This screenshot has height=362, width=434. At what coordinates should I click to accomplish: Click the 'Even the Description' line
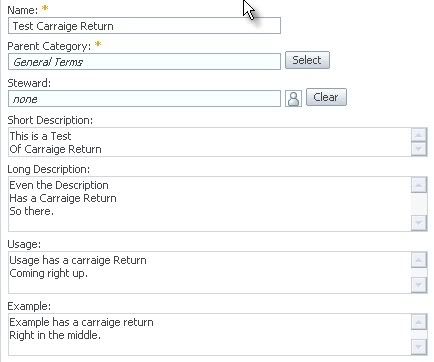[x=59, y=185]
